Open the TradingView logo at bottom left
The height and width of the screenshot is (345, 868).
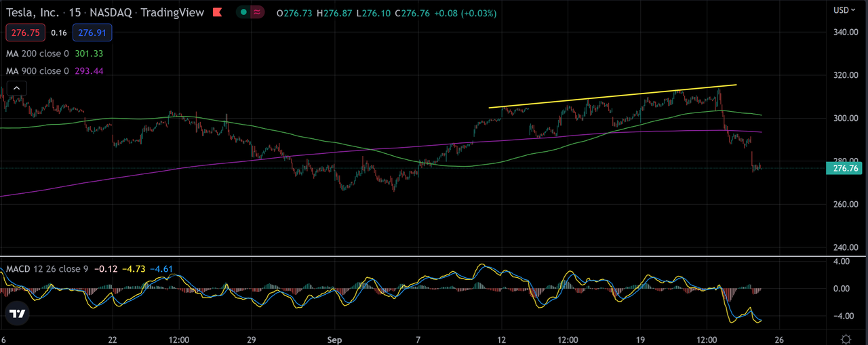(x=18, y=313)
